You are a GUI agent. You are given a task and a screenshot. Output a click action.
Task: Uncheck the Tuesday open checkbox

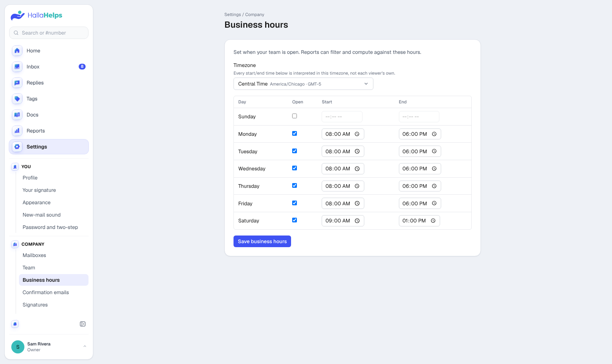point(294,151)
